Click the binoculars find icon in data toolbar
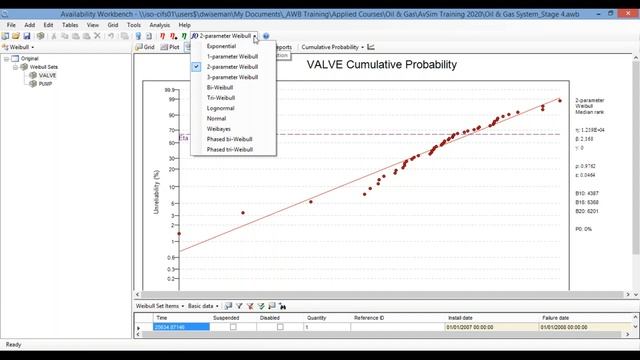 point(282,306)
